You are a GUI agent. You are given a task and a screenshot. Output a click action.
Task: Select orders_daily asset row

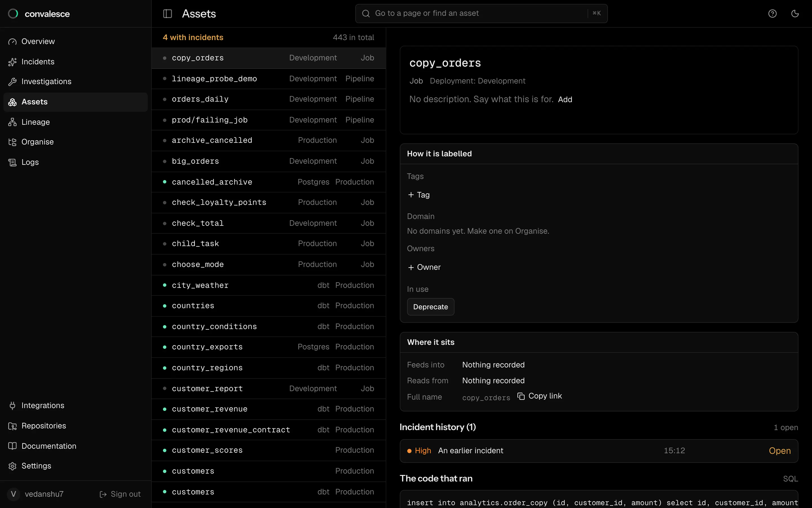[x=268, y=99]
